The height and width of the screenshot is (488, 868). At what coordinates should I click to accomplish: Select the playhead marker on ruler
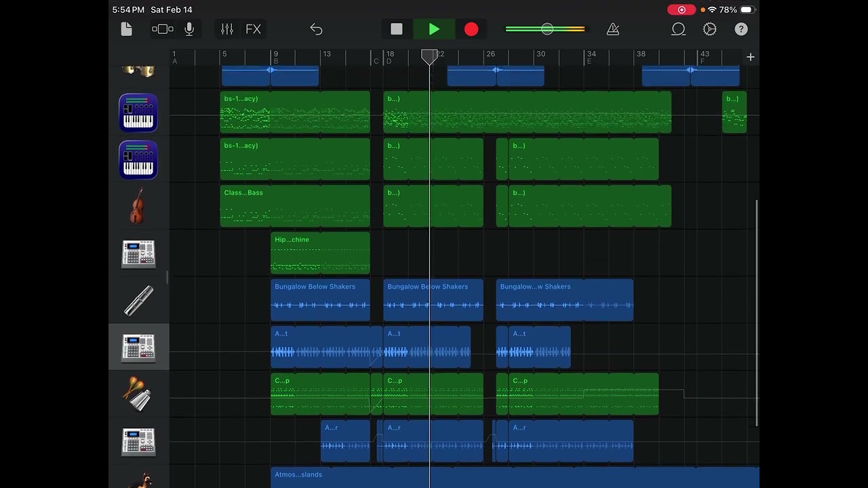(429, 57)
